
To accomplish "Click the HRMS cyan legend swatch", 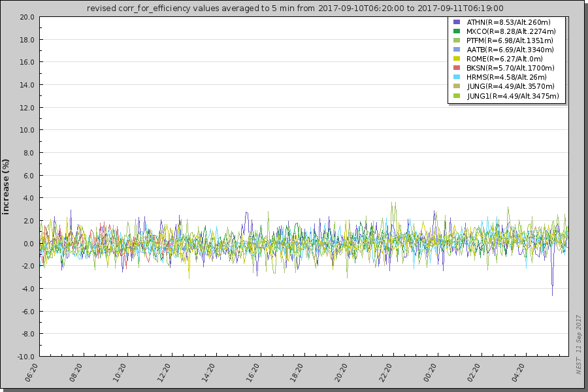I will [x=457, y=77].
